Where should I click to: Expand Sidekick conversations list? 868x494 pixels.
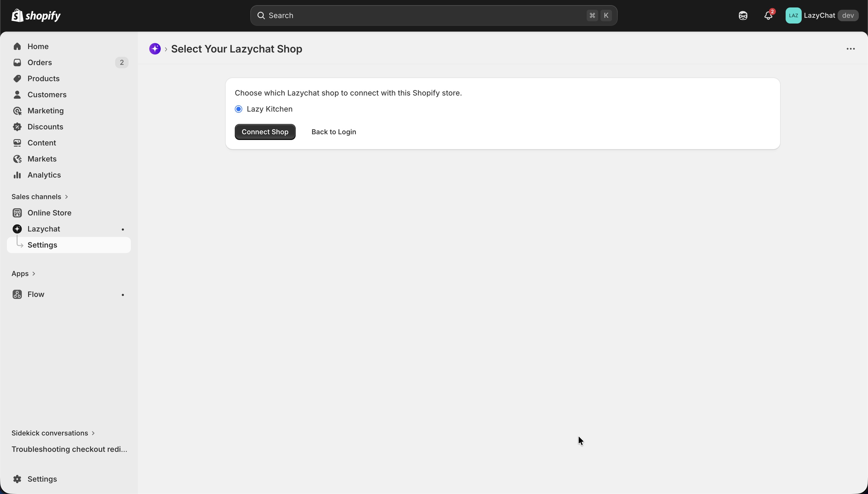tap(53, 433)
